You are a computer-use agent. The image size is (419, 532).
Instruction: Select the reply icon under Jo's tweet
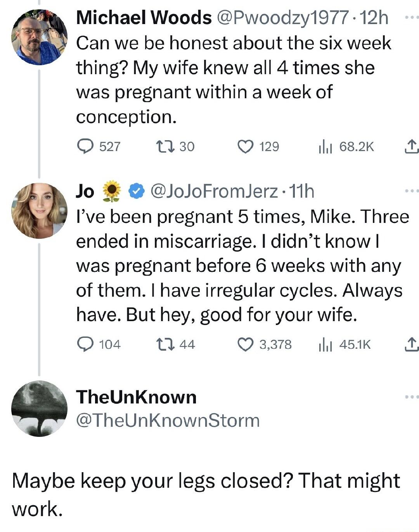(x=86, y=344)
